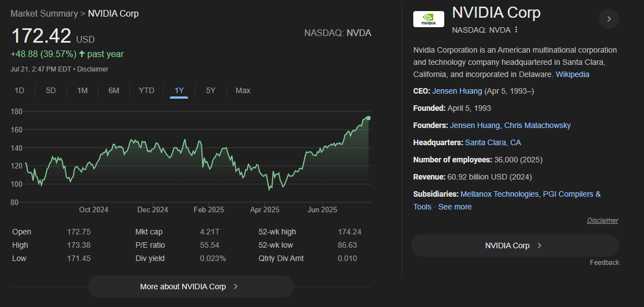Open the Wikipedia link in the description

(x=573, y=74)
